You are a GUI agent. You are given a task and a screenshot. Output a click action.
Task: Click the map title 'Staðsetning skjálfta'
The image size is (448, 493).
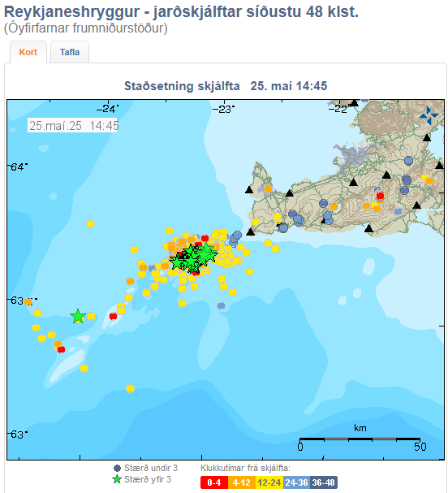(x=182, y=86)
